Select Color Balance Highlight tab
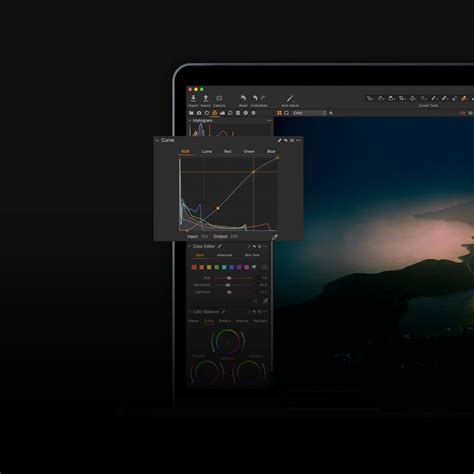Viewport: 474px width, 474px height. pyautogui.click(x=260, y=321)
